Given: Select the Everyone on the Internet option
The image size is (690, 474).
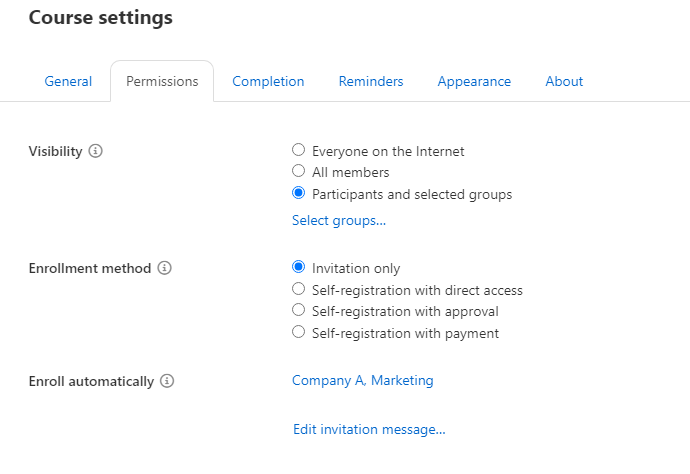Looking at the screenshot, I should point(298,151).
